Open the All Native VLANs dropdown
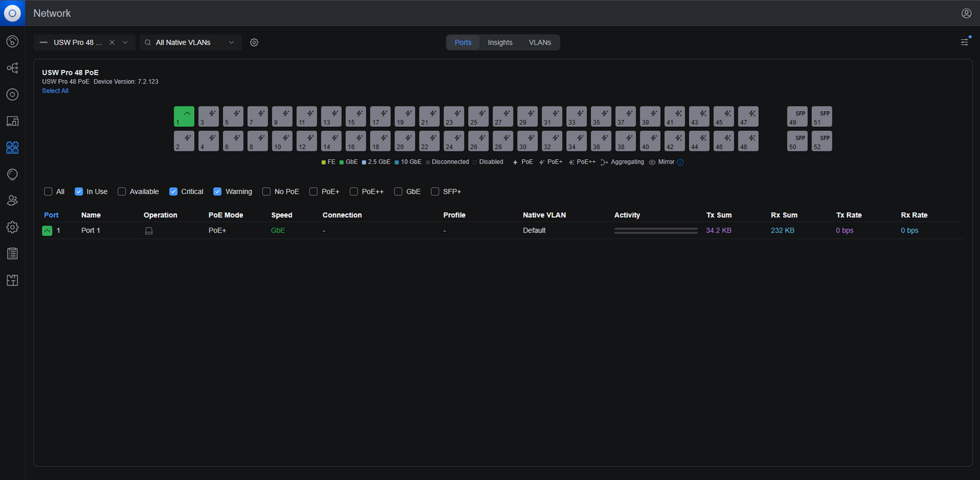The width and height of the screenshot is (980, 480). (x=191, y=43)
